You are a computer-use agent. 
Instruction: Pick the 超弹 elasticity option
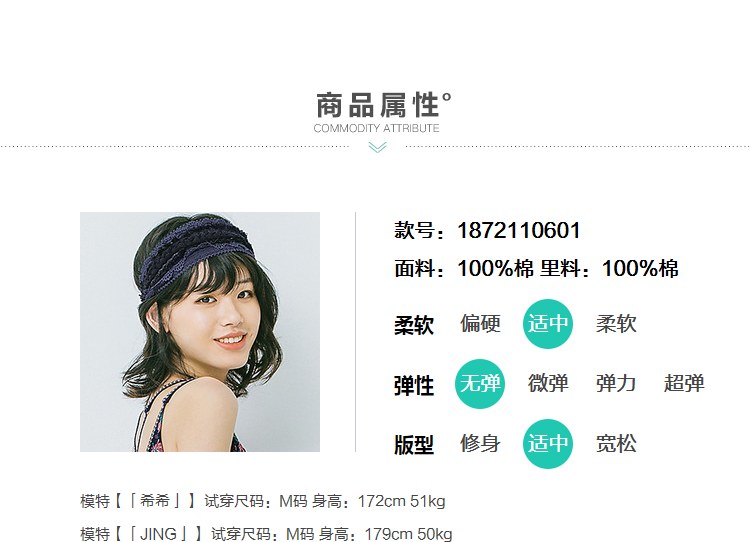[684, 384]
